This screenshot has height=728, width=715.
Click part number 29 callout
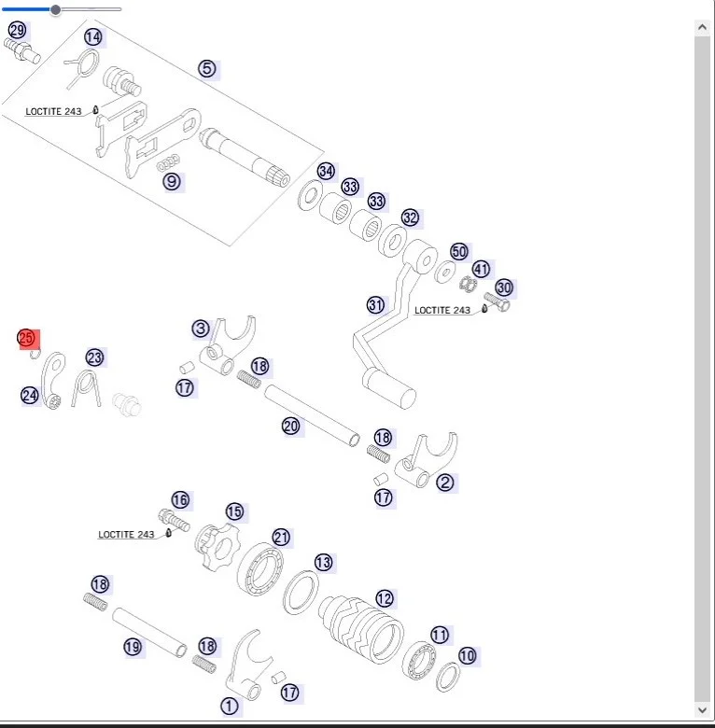point(17,30)
